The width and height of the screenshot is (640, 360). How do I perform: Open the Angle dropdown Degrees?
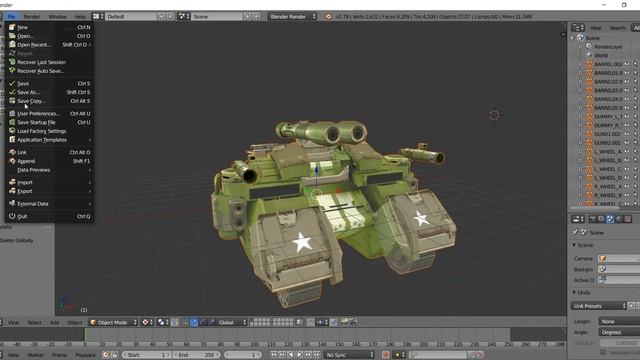(619, 332)
